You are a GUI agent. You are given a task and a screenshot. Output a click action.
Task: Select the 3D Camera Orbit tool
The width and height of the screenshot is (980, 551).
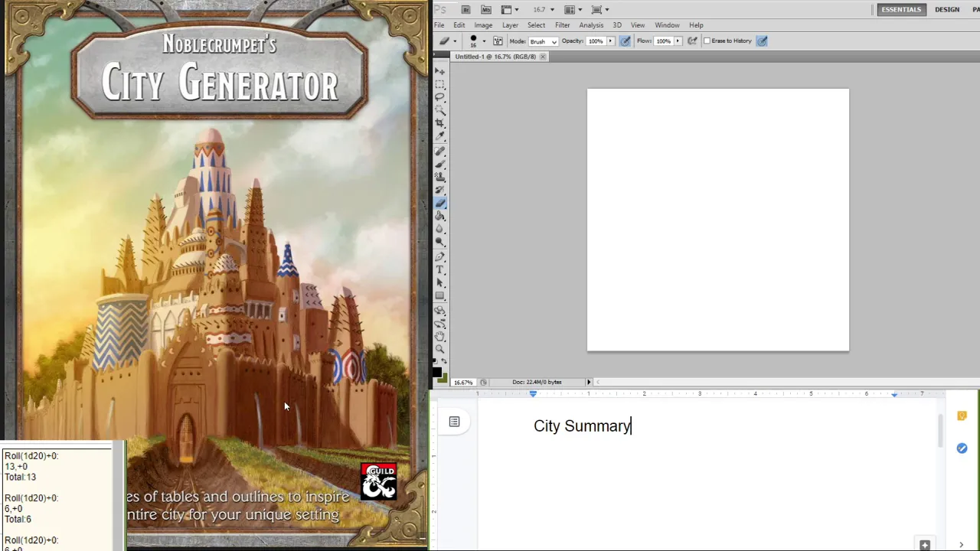click(440, 324)
